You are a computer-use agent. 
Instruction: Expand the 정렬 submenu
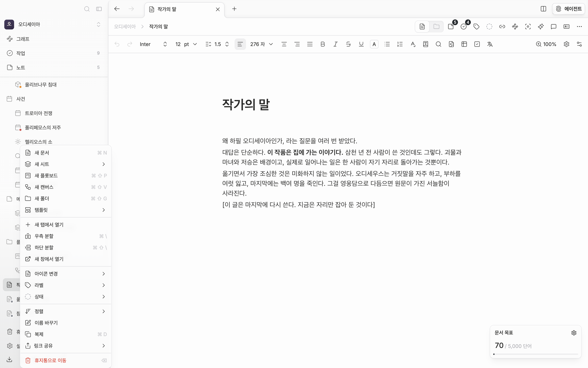66,311
